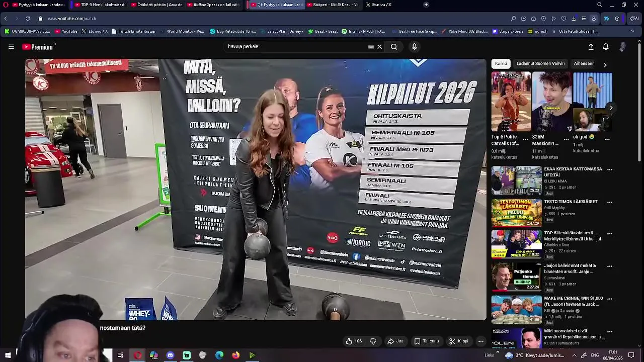Open Firefox from the taskbar

point(235,355)
